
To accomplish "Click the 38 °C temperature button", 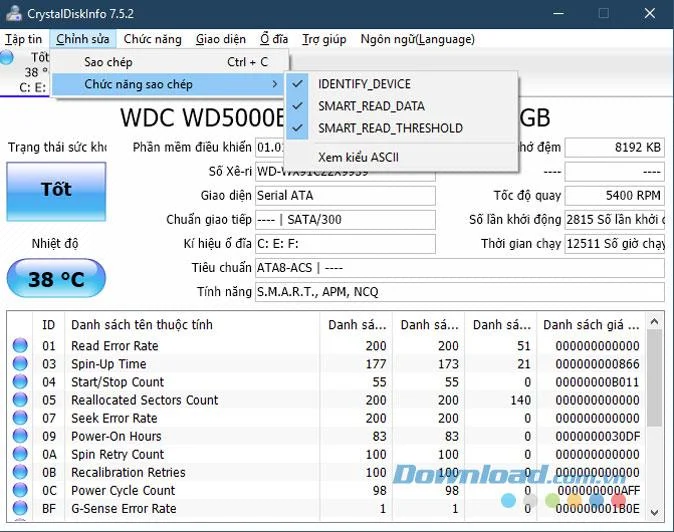I will click(56, 278).
